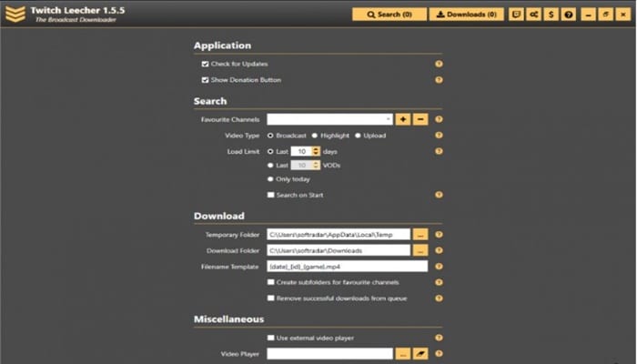637x364 pixels.
Task: Open the info question icon in header
Action: tap(569, 15)
